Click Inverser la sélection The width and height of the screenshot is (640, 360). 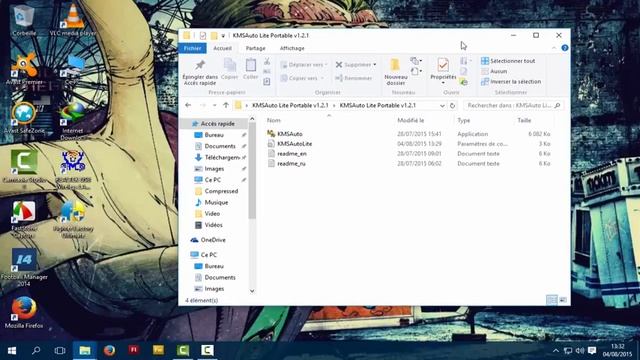(x=511, y=82)
